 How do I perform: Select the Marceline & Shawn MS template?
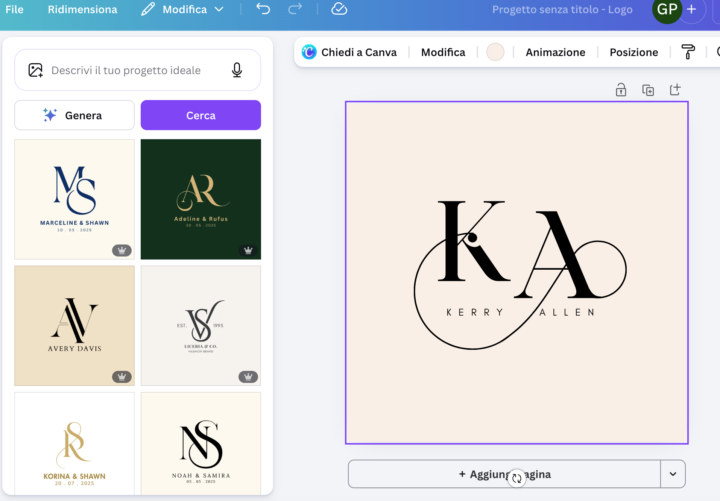(74, 199)
